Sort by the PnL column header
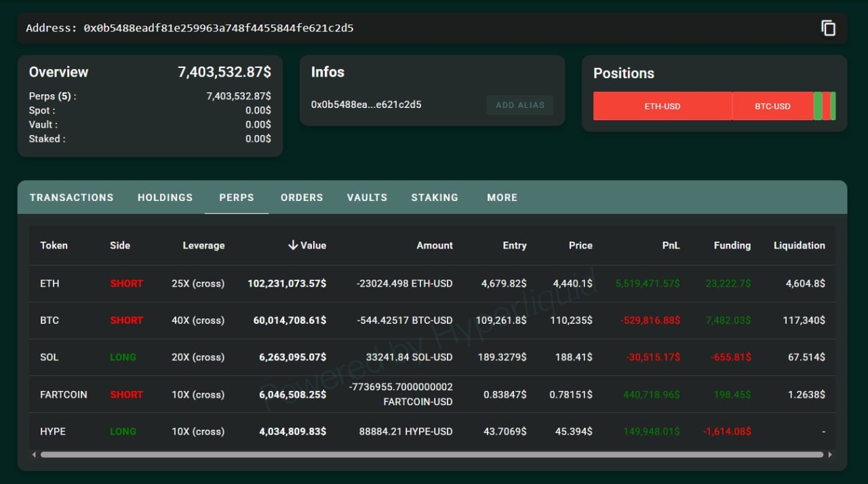The height and width of the screenshot is (484, 868). (x=670, y=245)
